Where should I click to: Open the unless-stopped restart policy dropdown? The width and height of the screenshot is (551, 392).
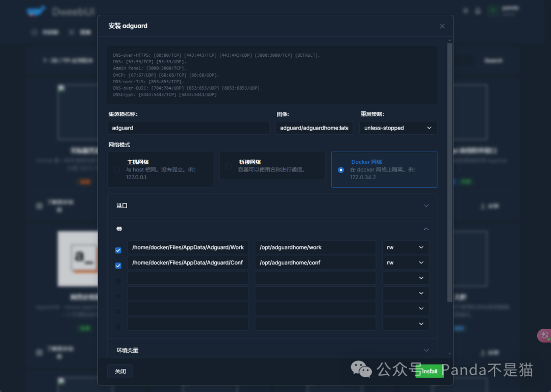(398, 128)
